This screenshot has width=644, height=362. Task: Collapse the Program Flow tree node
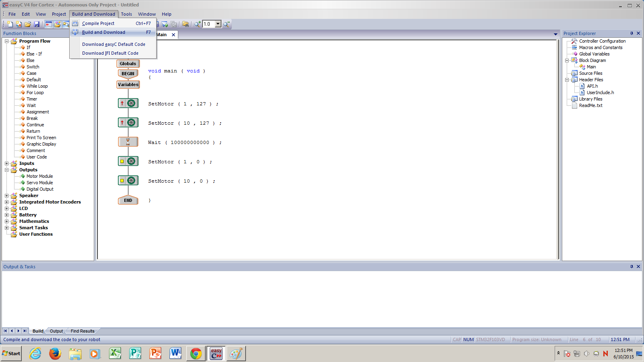[x=6, y=41]
